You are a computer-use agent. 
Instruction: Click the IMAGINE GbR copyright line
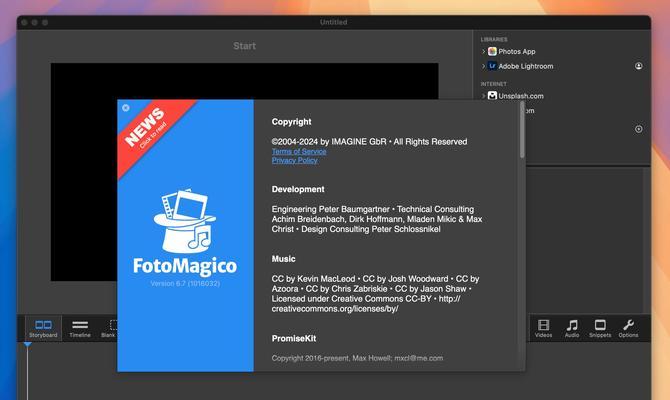369,142
